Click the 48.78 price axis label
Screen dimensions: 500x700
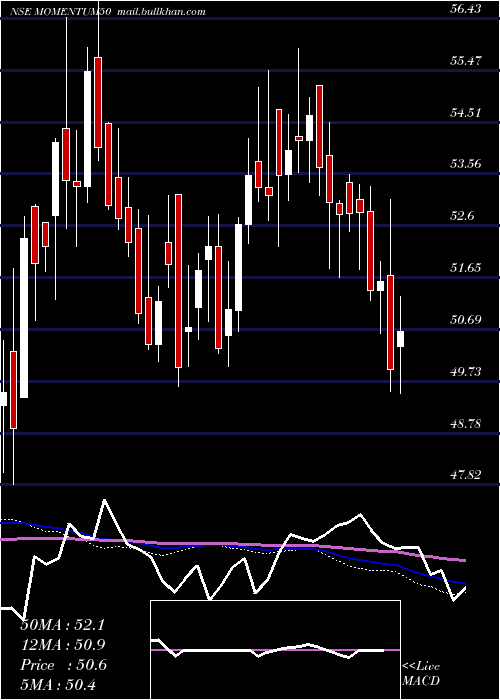(x=466, y=423)
